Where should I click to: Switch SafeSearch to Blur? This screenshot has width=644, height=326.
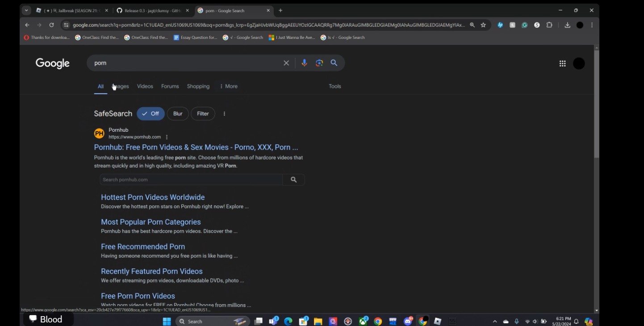click(178, 113)
